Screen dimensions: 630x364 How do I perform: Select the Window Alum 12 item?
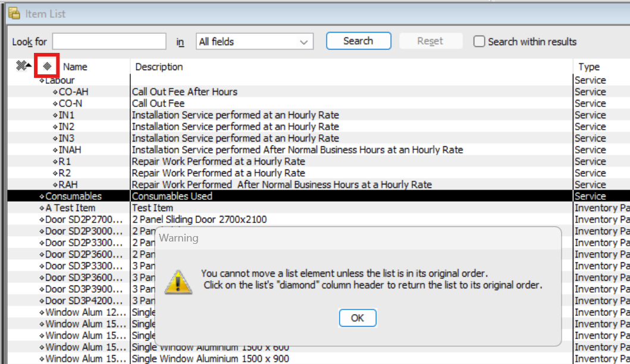click(x=86, y=313)
